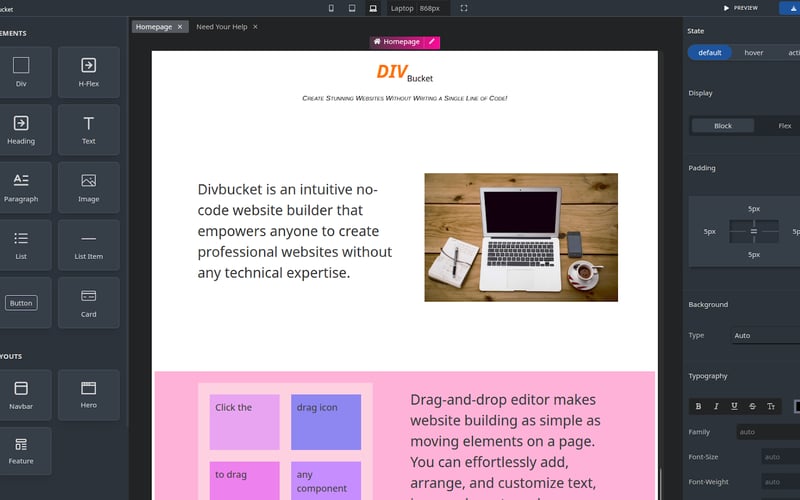
Task: Click the Preview button
Action: point(741,8)
